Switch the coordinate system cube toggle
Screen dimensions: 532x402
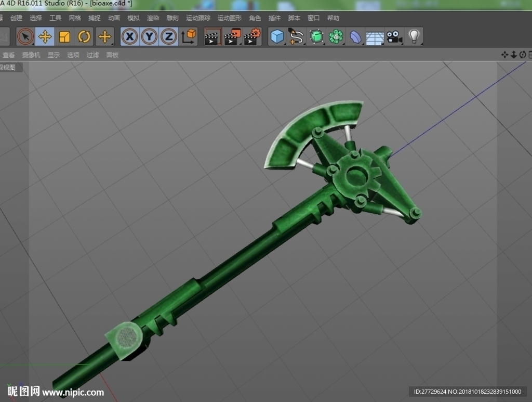click(188, 37)
